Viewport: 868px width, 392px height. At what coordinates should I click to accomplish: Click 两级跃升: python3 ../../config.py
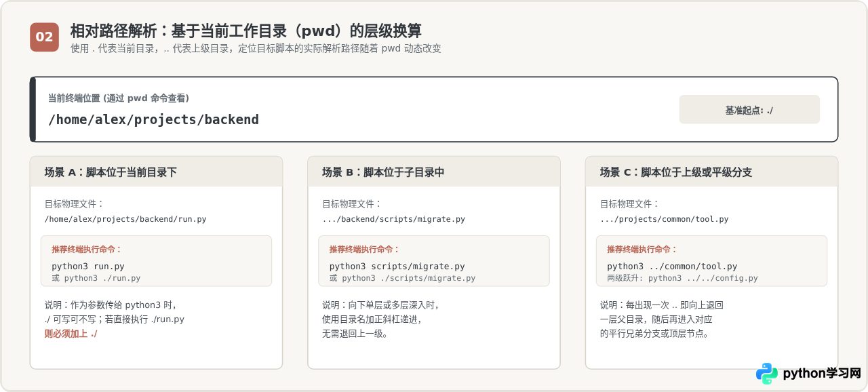[x=682, y=278]
